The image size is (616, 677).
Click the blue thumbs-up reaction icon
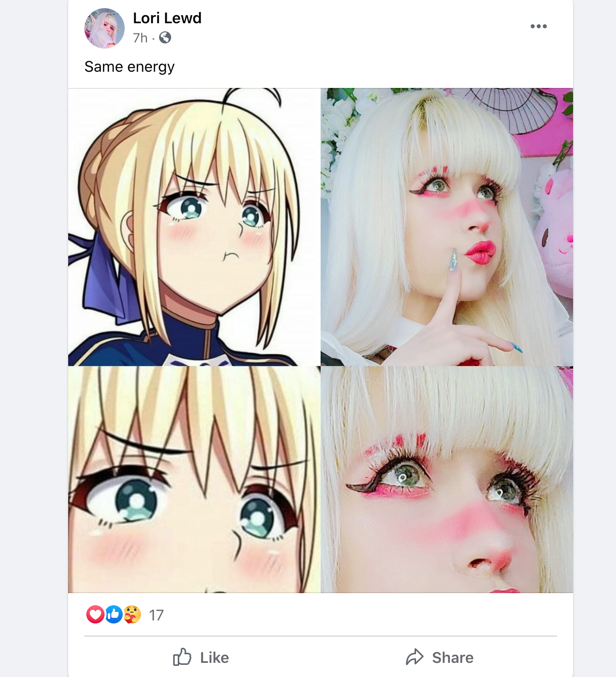114,614
